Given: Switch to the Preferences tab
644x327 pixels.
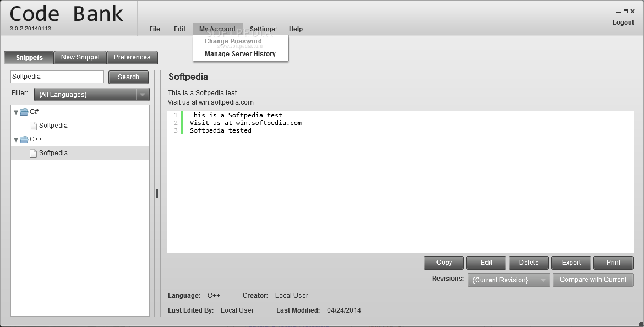Looking at the screenshot, I should [132, 57].
